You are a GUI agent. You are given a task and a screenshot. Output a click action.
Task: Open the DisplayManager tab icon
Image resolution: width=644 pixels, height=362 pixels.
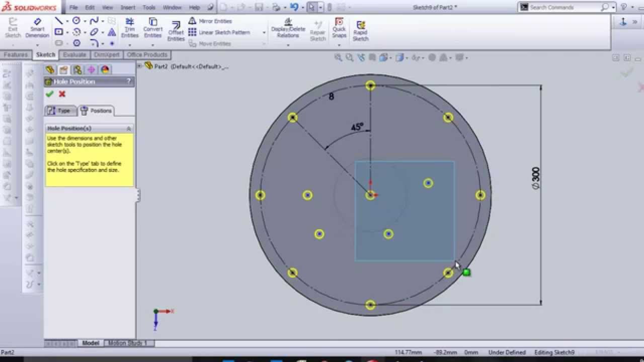point(105,70)
